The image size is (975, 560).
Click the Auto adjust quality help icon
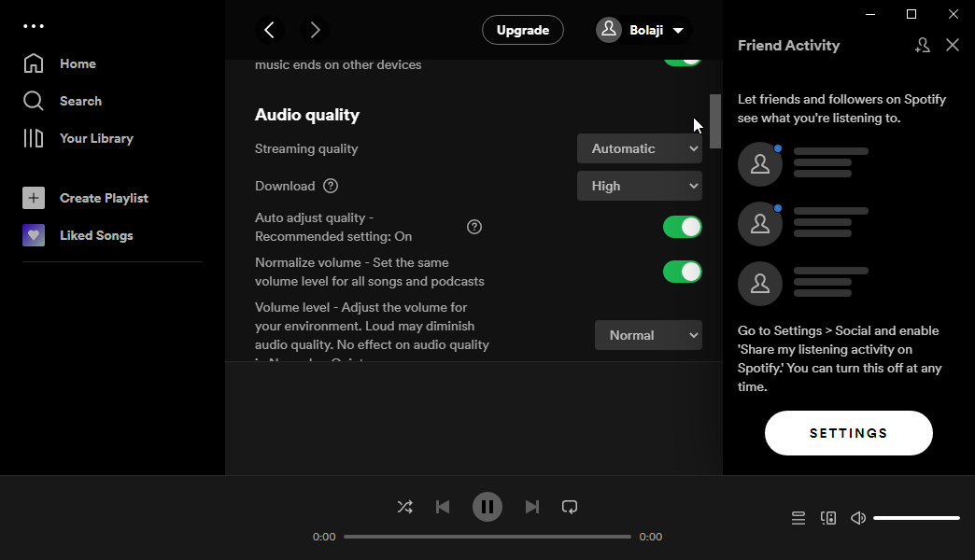coord(474,227)
